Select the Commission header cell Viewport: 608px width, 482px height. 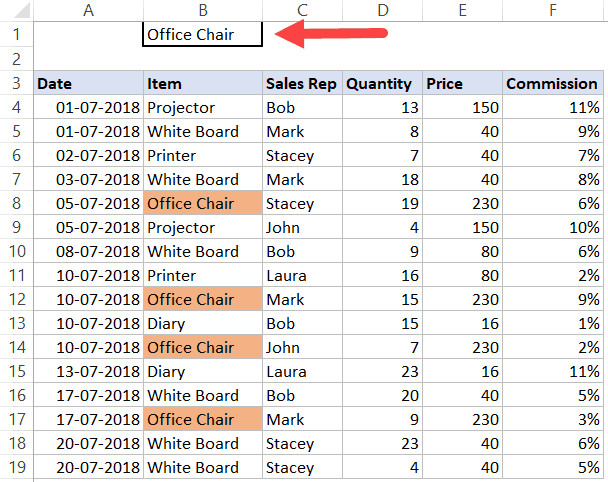(553, 83)
